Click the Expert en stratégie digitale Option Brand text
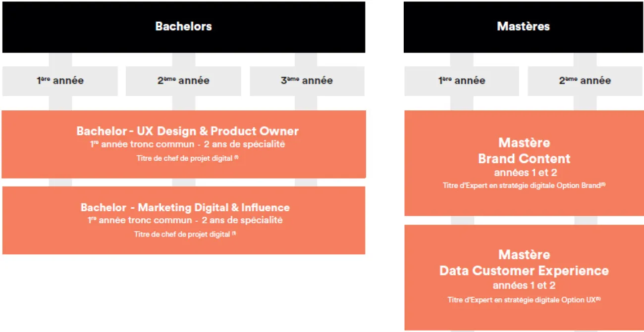Screen dimensions: 644x332 click(x=524, y=186)
